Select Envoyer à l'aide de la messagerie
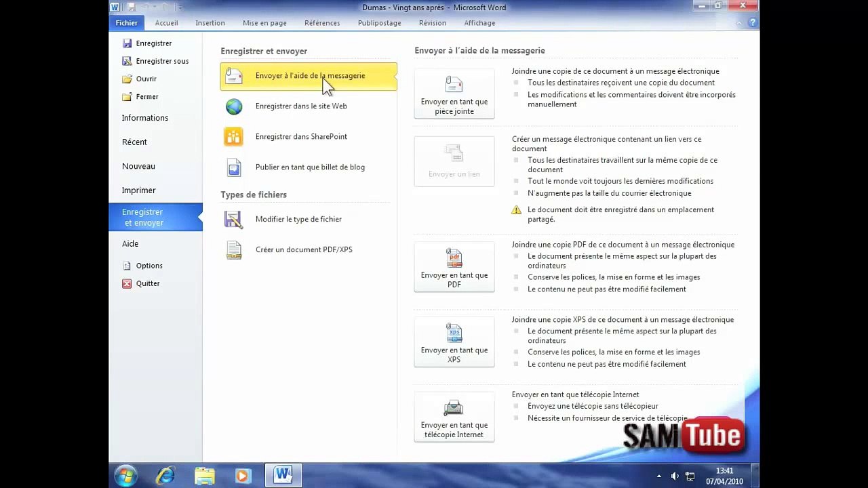Image resolution: width=868 pixels, height=488 pixels. click(x=309, y=76)
